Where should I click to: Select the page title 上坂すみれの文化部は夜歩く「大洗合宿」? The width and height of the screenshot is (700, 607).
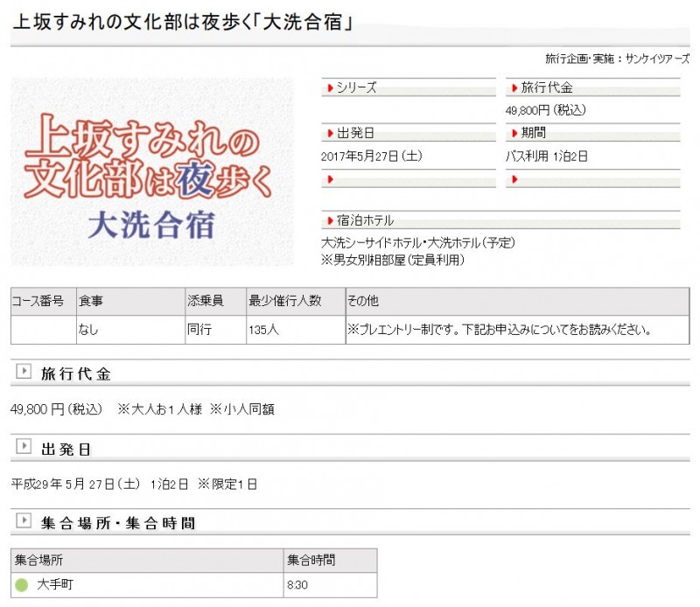point(183,24)
